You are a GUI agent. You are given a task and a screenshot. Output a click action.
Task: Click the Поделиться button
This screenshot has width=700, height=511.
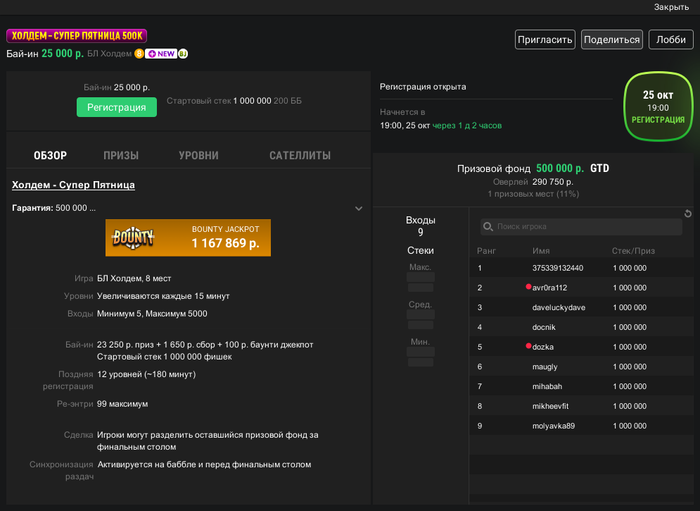point(611,40)
